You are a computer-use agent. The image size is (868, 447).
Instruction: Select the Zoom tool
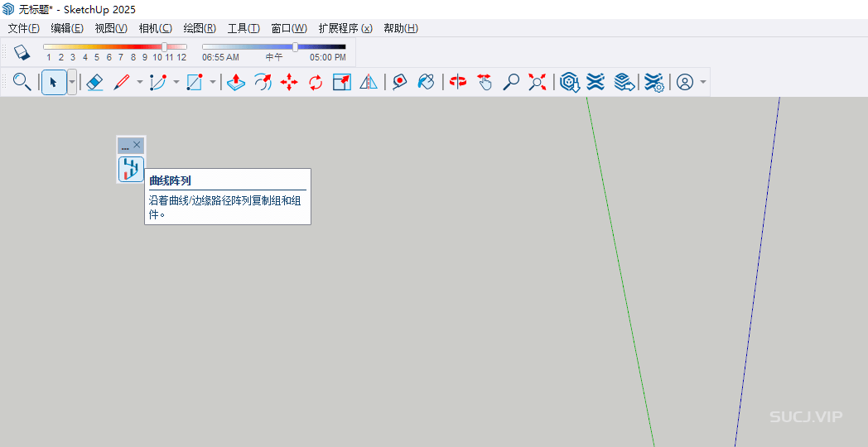point(510,83)
